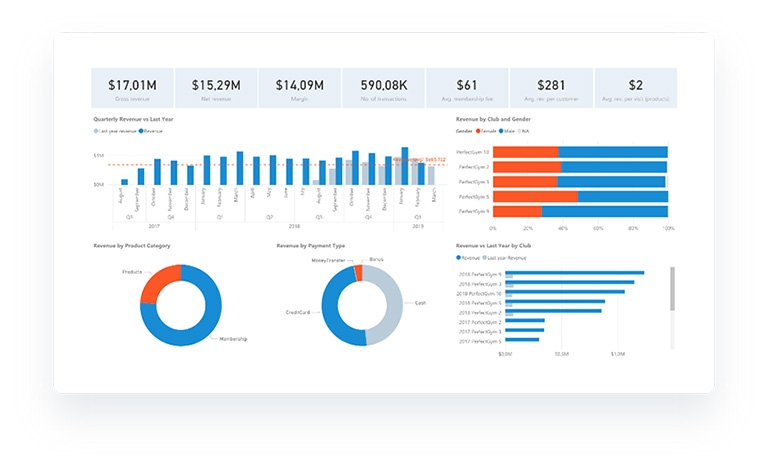Select the 2017 PerfectGym 2 revenue bar
Viewport: 768px width, 469px height.
point(525,321)
